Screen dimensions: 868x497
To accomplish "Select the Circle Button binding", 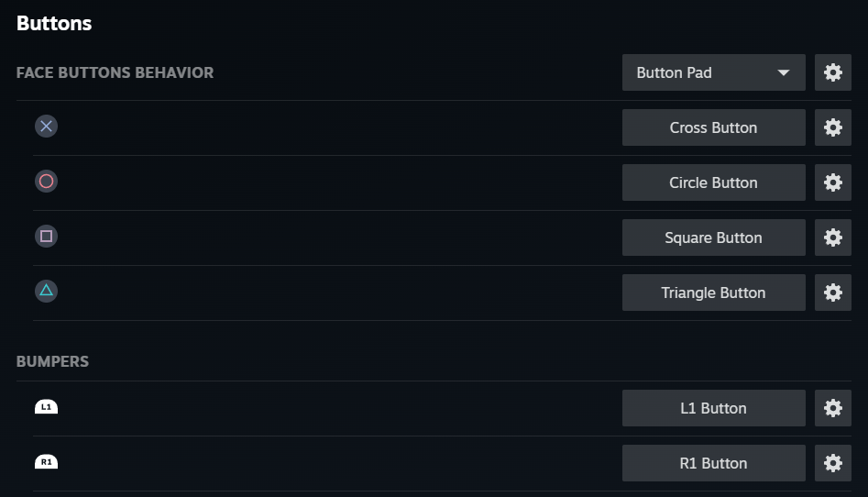I will click(713, 182).
